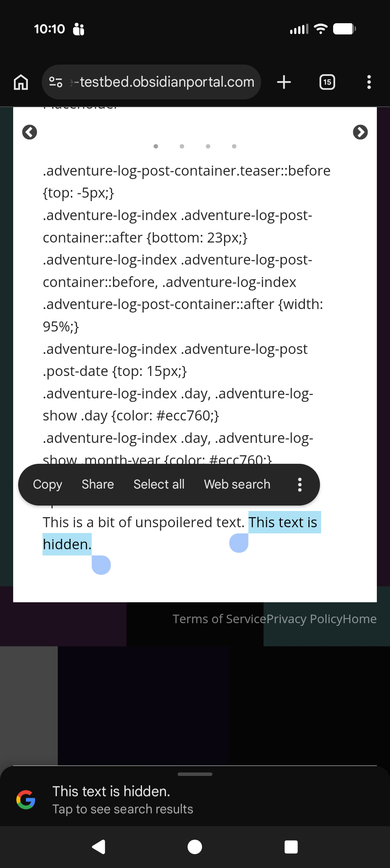This screenshot has height=868, width=390.
Task: Open site info icon in address bar
Action: click(56, 82)
